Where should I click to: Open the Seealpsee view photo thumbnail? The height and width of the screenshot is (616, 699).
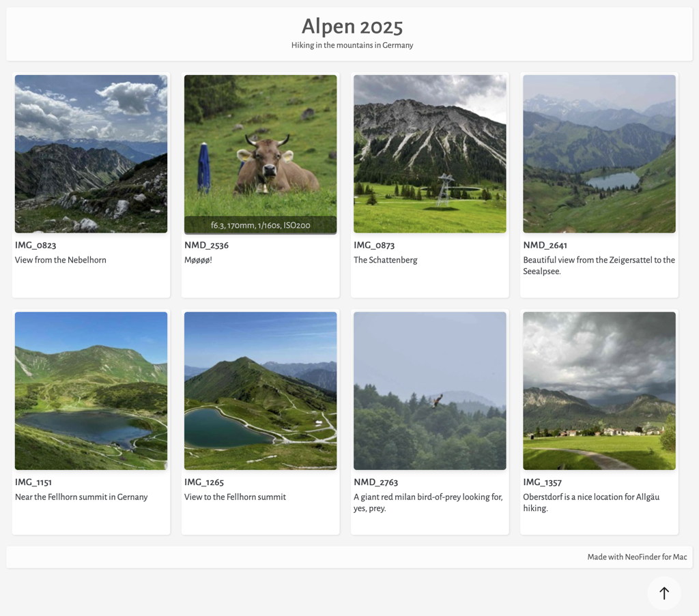[x=599, y=153]
